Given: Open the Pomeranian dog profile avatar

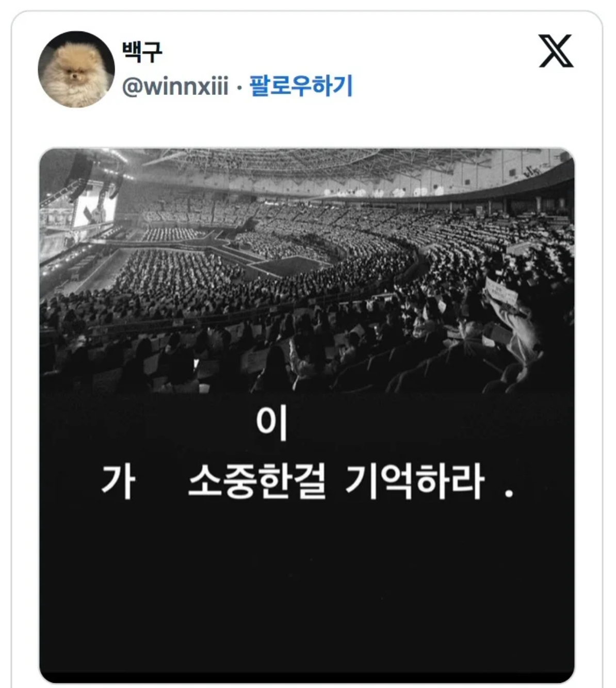Looking at the screenshot, I should [x=76, y=69].
